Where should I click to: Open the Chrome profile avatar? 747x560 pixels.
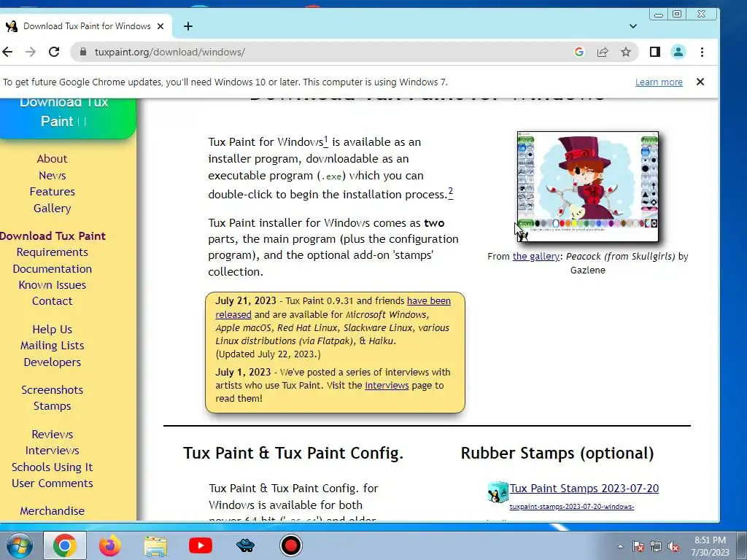tap(678, 52)
